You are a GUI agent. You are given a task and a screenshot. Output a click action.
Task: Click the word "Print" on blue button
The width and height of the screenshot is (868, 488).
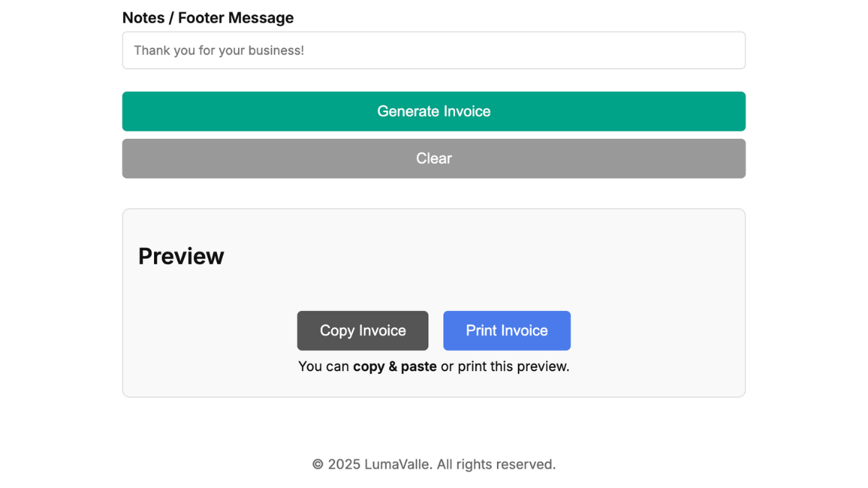click(x=481, y=330)
